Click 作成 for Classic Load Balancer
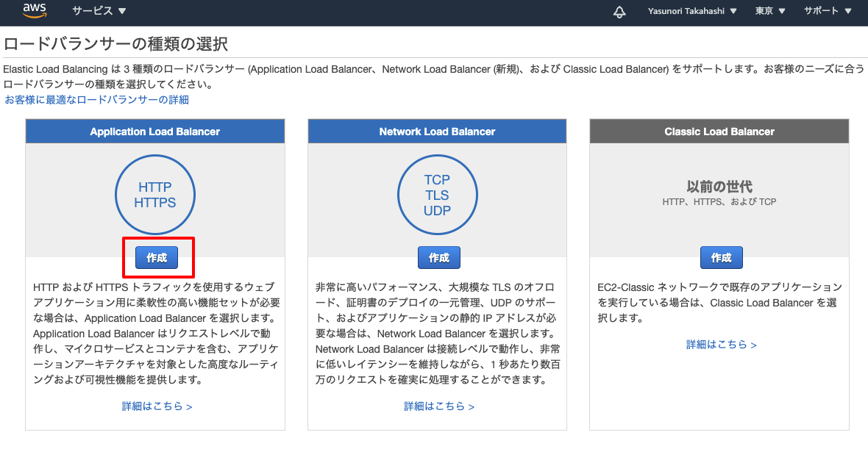 (722, 258)
